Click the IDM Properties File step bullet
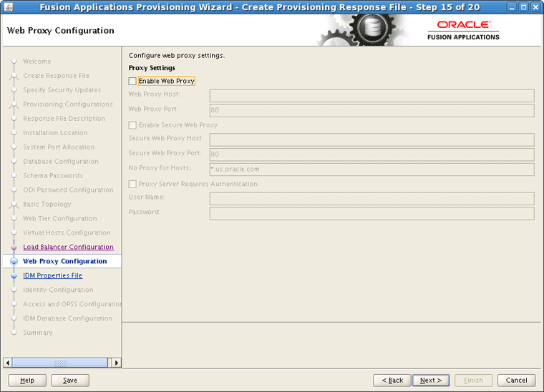 pos(14,276)
